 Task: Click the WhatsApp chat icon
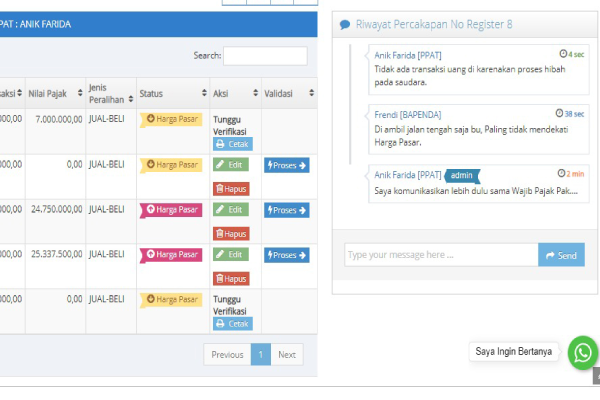pyautogui.click(x=583, y=352)
